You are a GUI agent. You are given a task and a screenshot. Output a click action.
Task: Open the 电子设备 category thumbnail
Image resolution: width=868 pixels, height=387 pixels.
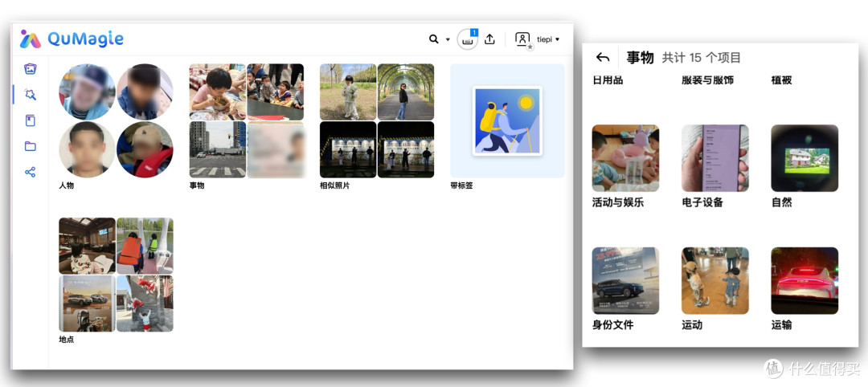tap(715, 158)
